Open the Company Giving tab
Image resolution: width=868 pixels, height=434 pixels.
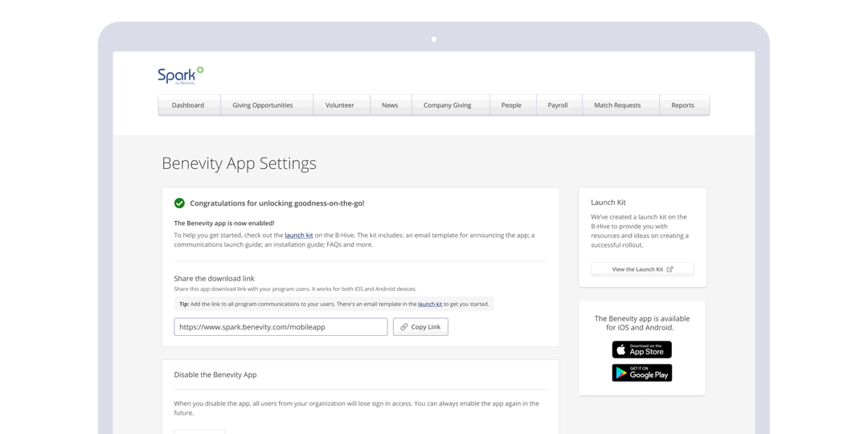pyautogui.click(x=448, y=105)
